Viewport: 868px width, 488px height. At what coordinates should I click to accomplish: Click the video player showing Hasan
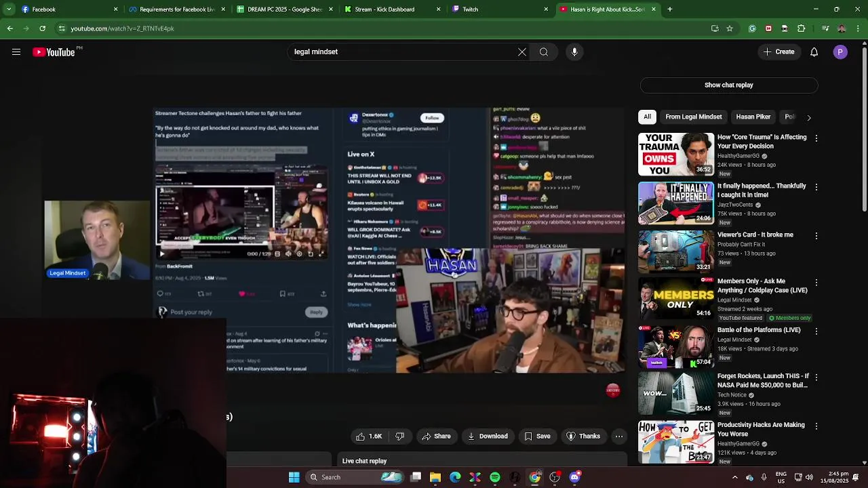510,310
